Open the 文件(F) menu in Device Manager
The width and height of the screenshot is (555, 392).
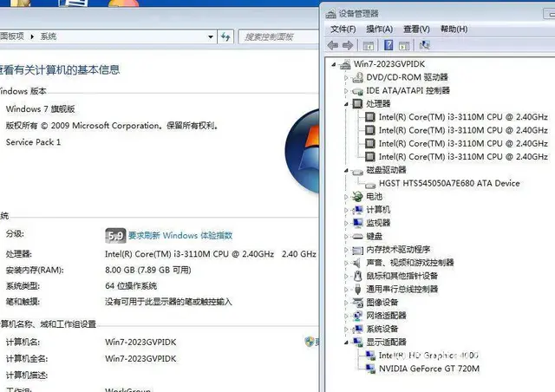tap(343, 29)
